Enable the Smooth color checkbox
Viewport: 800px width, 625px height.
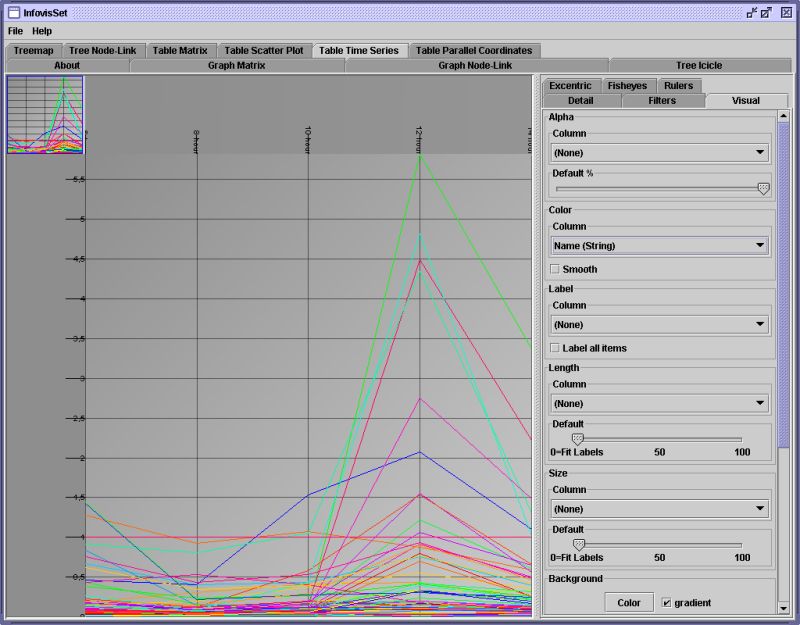tap(555, 269)
